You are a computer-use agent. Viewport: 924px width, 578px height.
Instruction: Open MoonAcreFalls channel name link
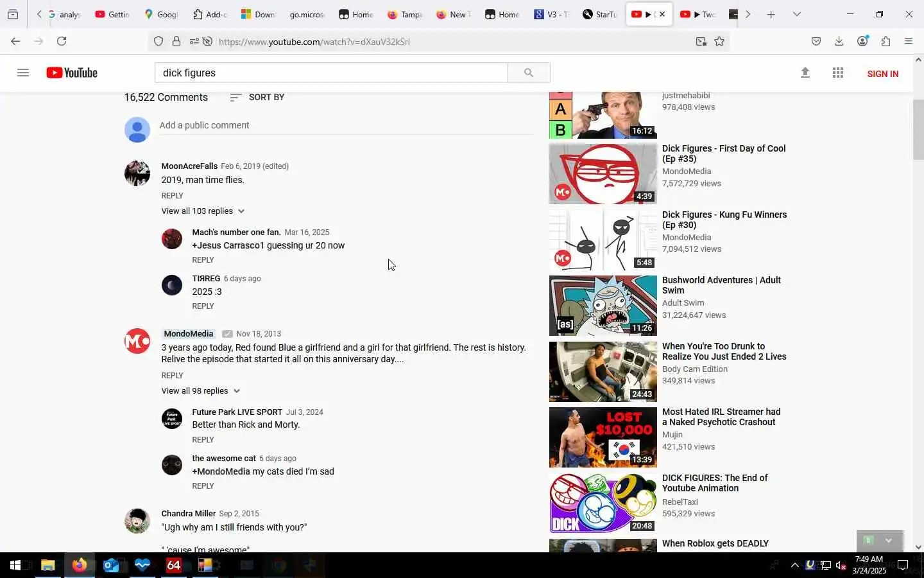189,166
